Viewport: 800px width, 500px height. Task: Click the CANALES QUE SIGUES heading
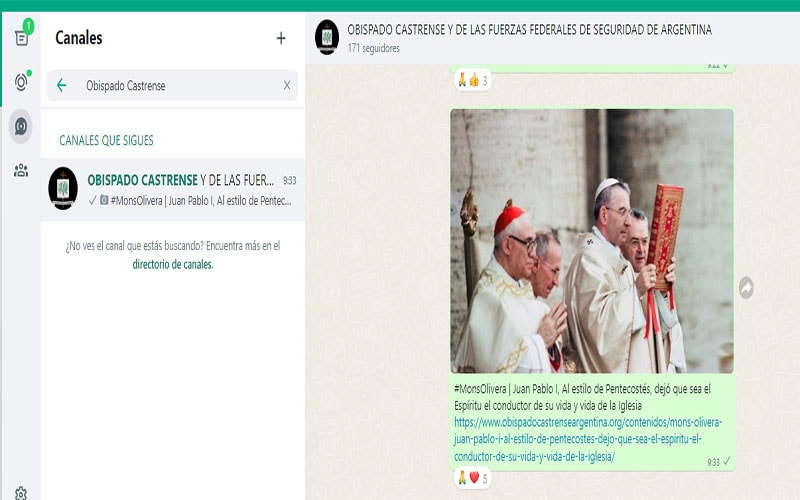click(x=106, y=140)
